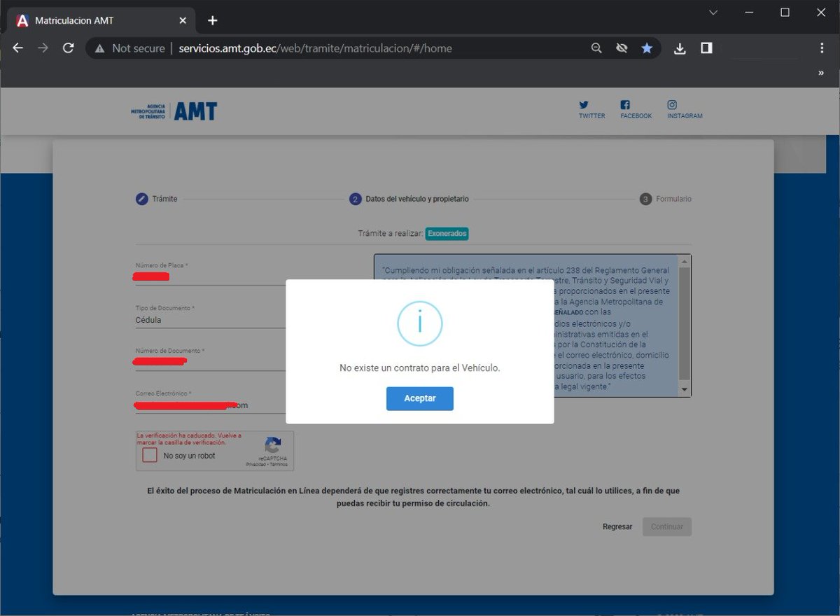This screenshot has height=616, width=840.
Task: Reload the page
Action: 69,48
